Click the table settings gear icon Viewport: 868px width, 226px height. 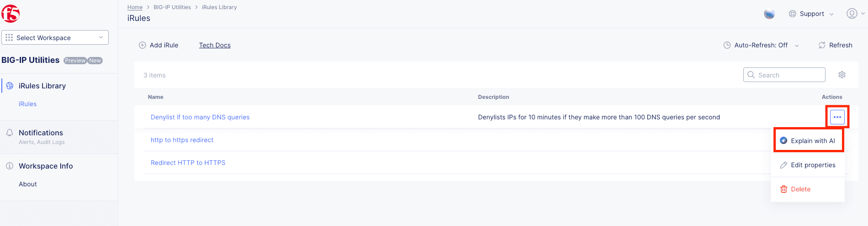[x=842, y=75]
